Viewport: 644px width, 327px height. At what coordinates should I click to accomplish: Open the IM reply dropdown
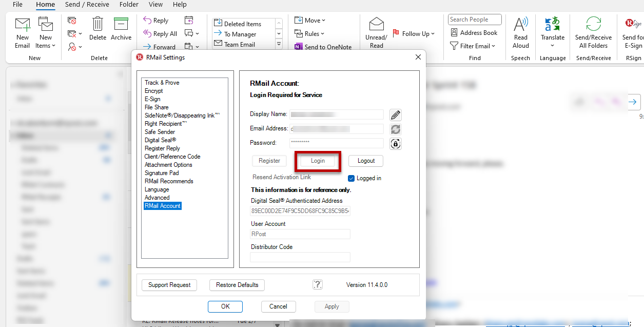point(191,34)
